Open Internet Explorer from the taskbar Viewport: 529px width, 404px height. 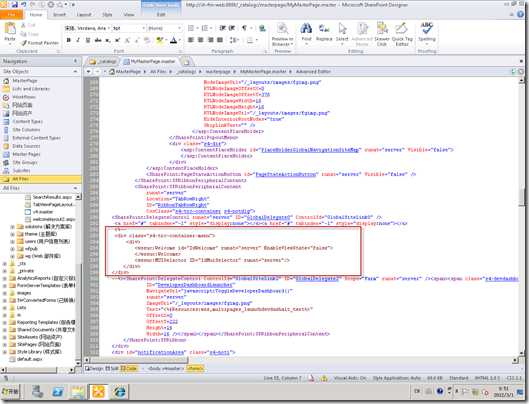tap(119, 392)
